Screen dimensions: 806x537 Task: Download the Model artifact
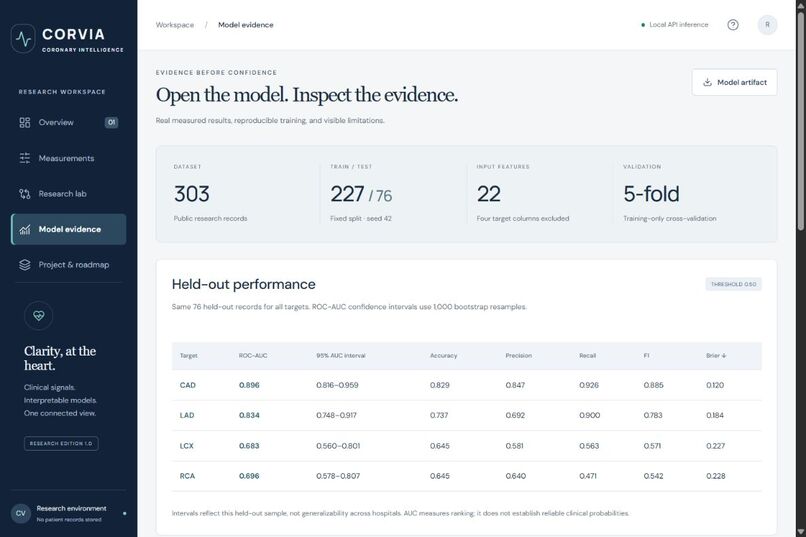734,82
